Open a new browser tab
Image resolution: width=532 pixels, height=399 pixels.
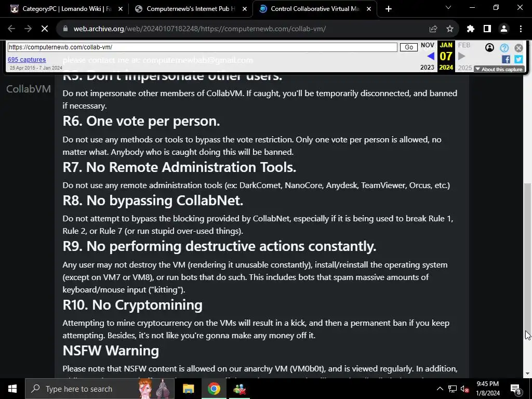tap(389, 9)
